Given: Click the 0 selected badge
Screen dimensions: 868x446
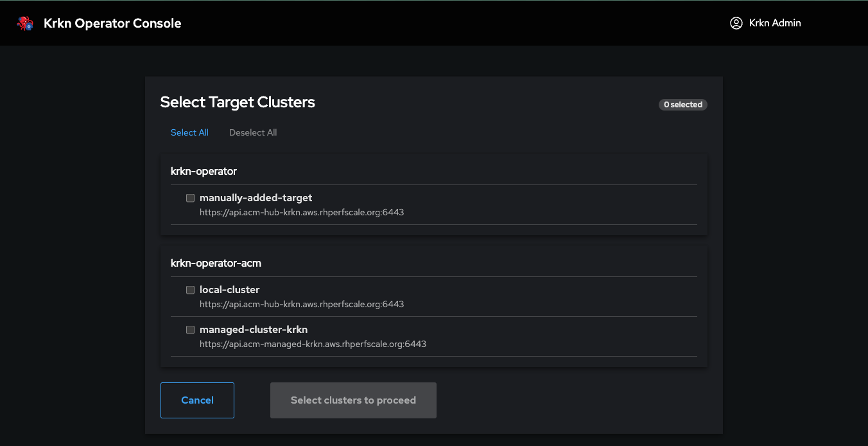Looking at the screenshot, I should pos(682,104).
